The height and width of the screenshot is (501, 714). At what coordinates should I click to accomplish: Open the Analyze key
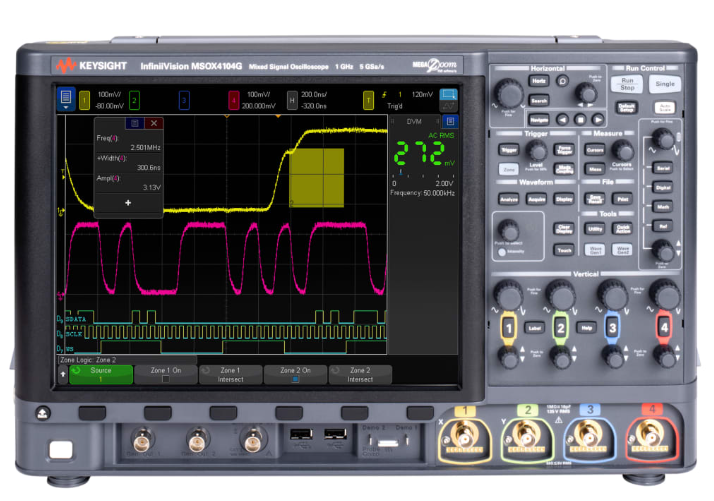[509, 199]
